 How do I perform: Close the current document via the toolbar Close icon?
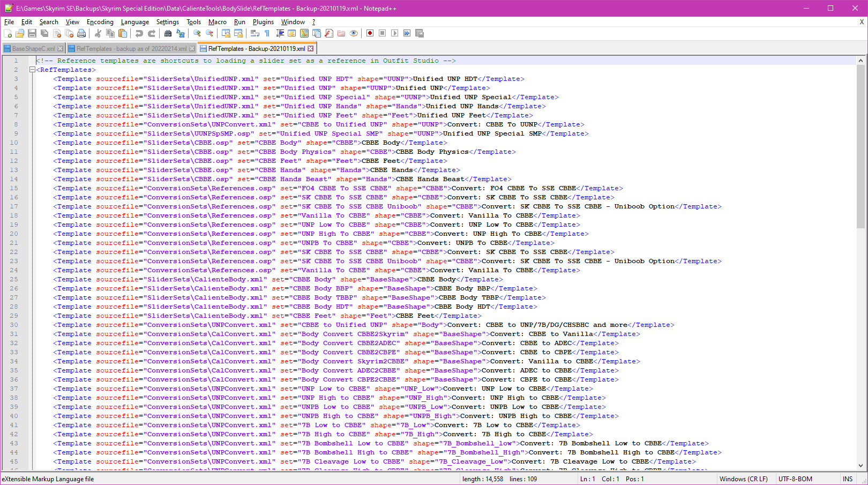[x=57, y=33]
